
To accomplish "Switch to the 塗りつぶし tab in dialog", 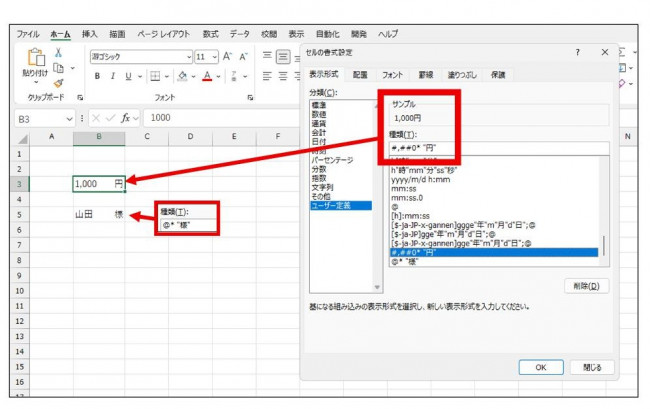I will point(461,74).
